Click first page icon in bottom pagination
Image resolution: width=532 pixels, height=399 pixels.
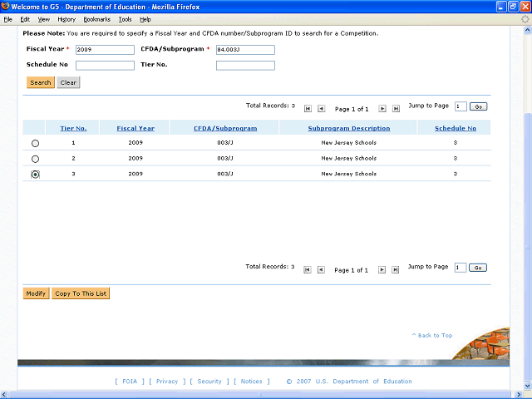coord(308,269)
